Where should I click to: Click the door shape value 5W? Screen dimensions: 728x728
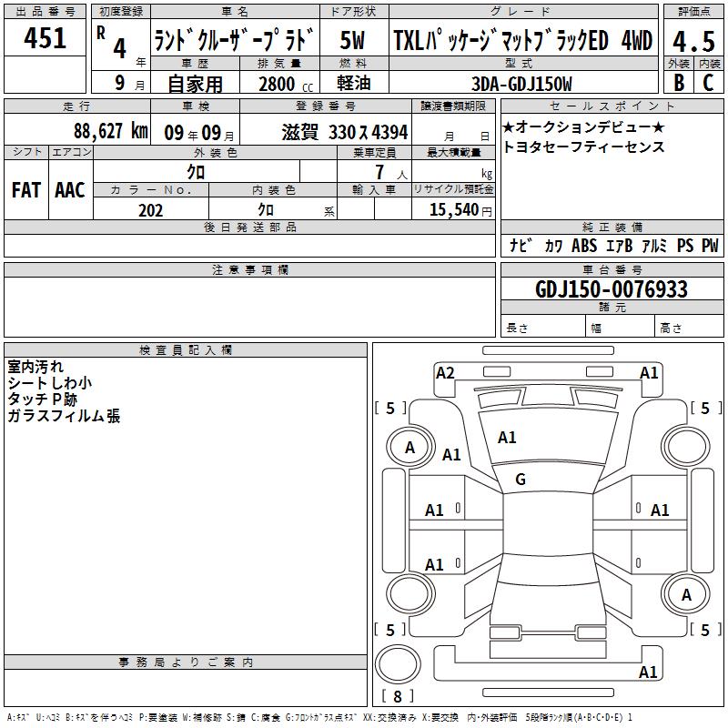pos(352,40)
